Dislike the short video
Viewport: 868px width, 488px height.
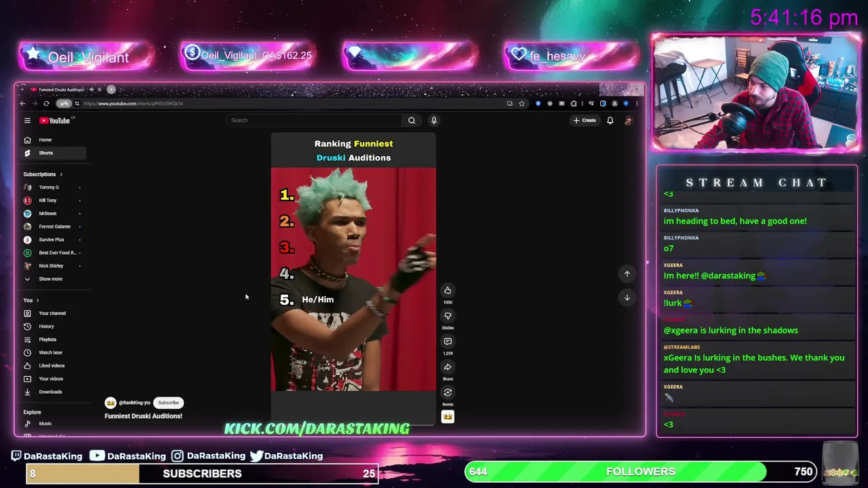click(448, 316)
